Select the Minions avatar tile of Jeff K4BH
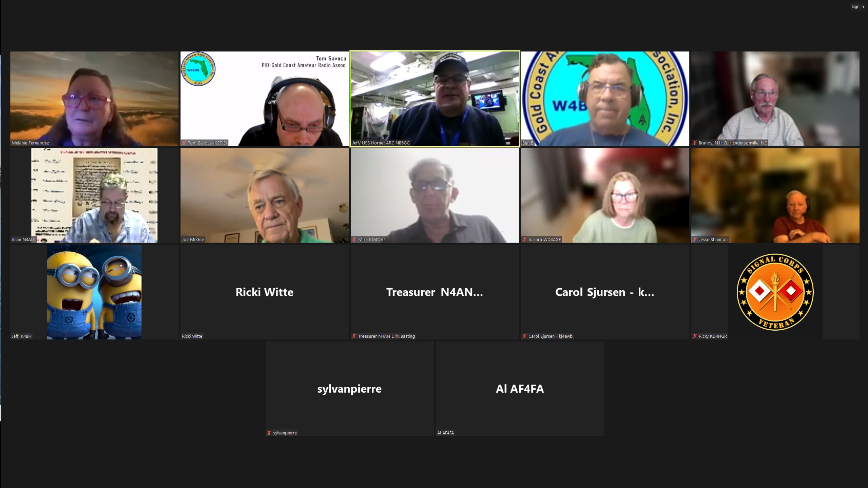 pyautogui.click(x=94, y=292)
